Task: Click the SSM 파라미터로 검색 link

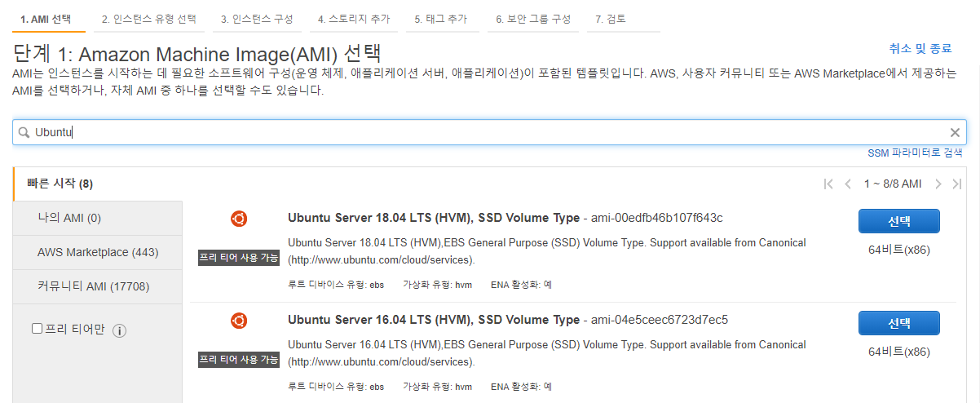Action: click(915, 153)
